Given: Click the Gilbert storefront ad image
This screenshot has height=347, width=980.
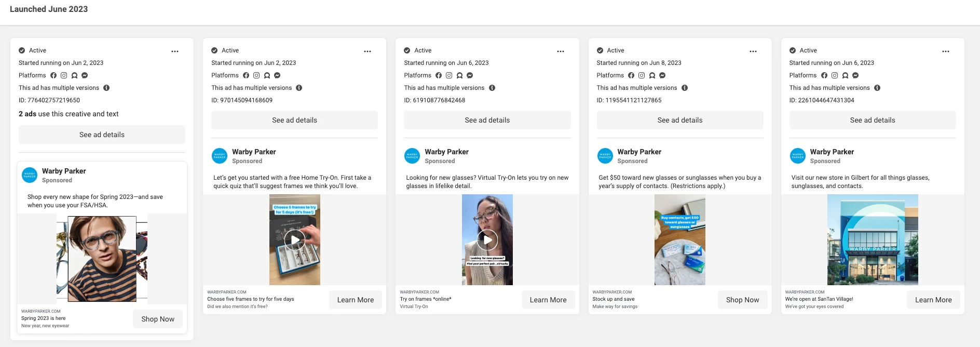Looking at the screenshot, I should [873, 239].
